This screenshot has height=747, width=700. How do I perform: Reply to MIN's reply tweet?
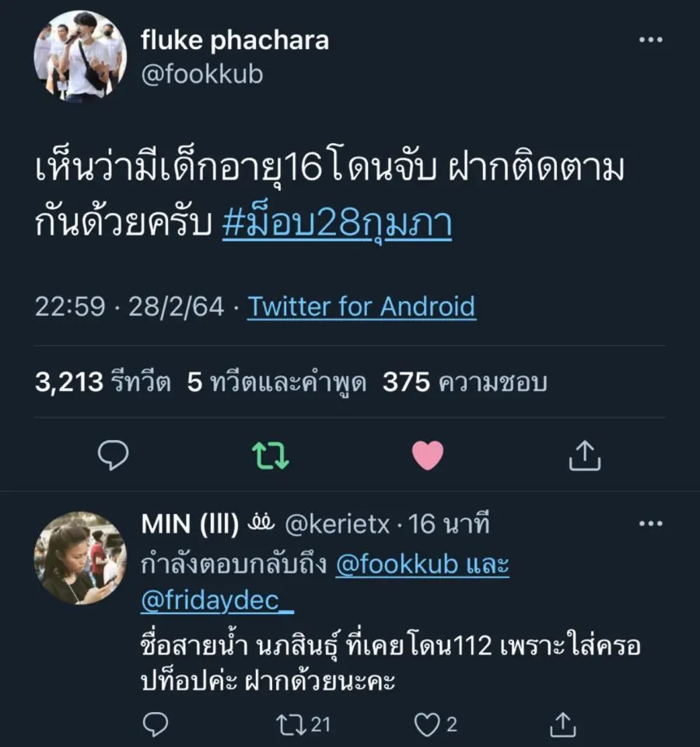156,724
